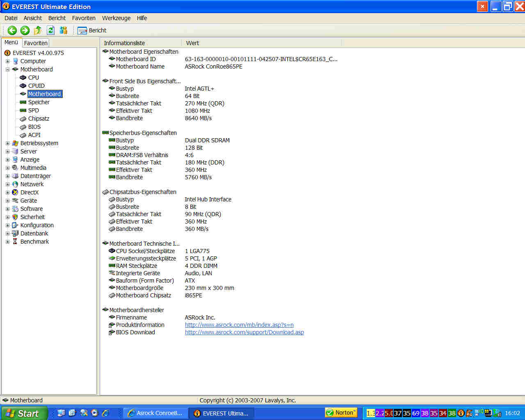Click the Benchmark hourglass icon in tree
Screen dimensions: 525x420
(x=15, y=242)
